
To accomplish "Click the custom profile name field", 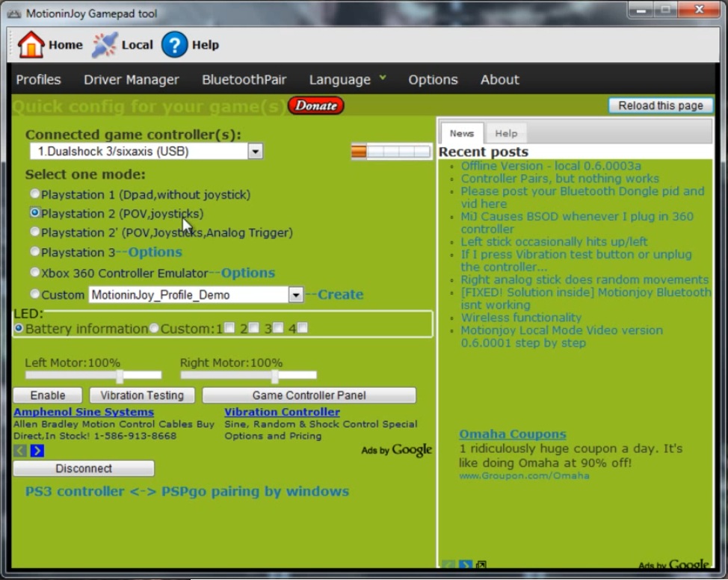I will (188, 294).
